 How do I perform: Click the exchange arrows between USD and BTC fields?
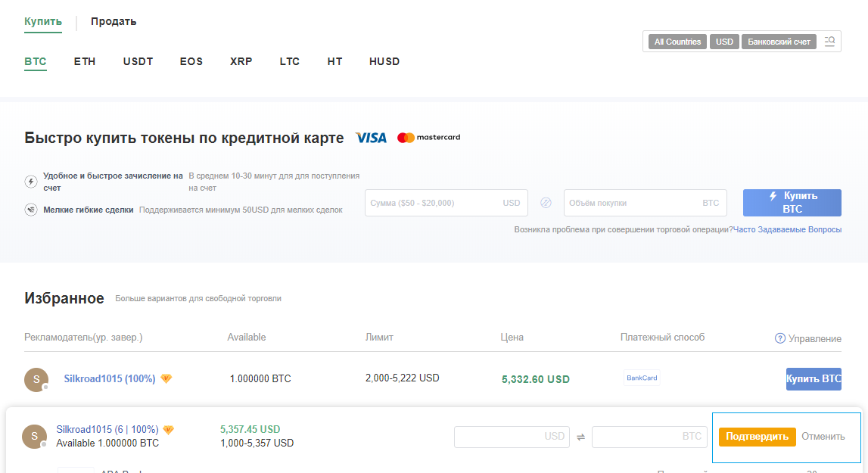tap(580, 437)
